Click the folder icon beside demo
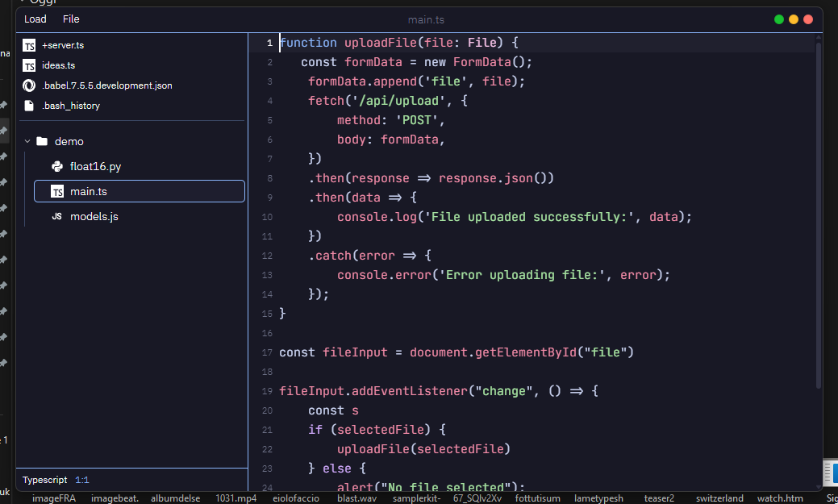 pyautogui.click(x=42, y=140)
